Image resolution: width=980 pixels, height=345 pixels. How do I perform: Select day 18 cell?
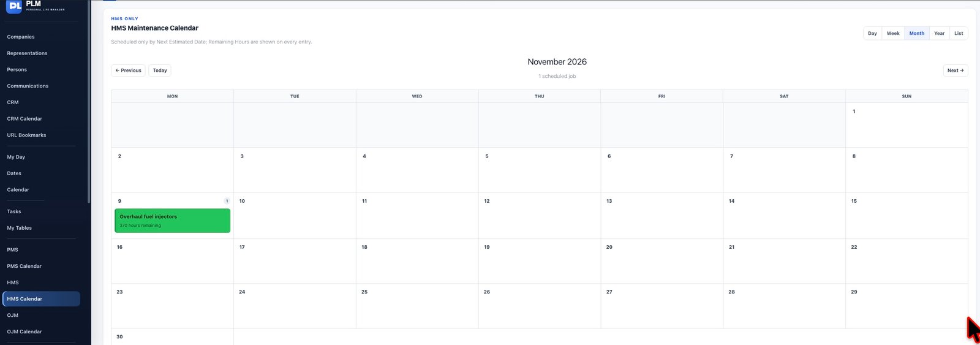[417, 261]
